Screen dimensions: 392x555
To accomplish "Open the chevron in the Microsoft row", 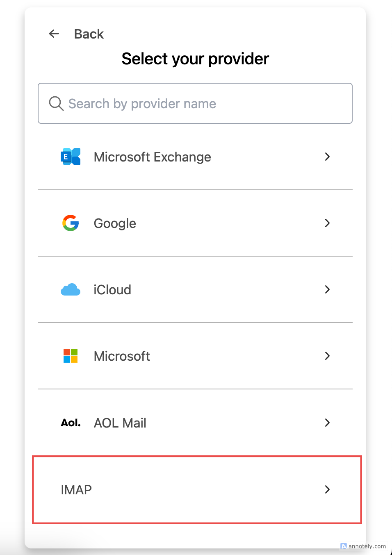I will coord(327,356).
